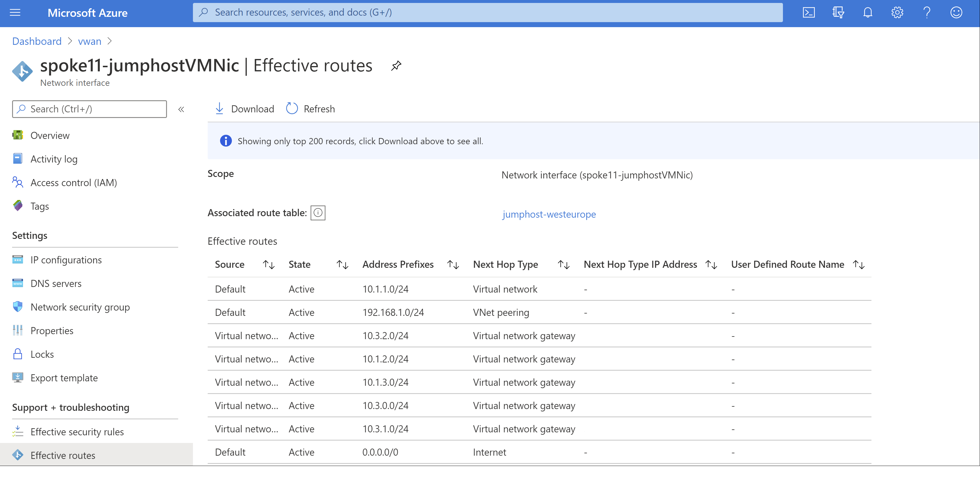Screen dimensions: 980x499
Task: Click the resource menu search box
Action: click(89, 109)
